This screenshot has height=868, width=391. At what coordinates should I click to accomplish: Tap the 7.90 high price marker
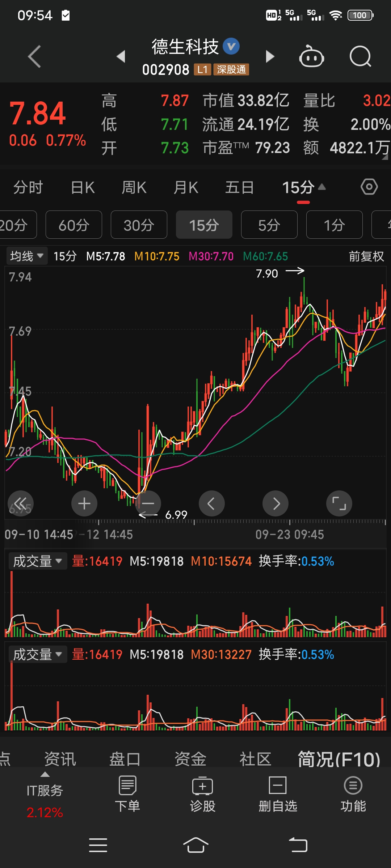(x=267, y=273)
